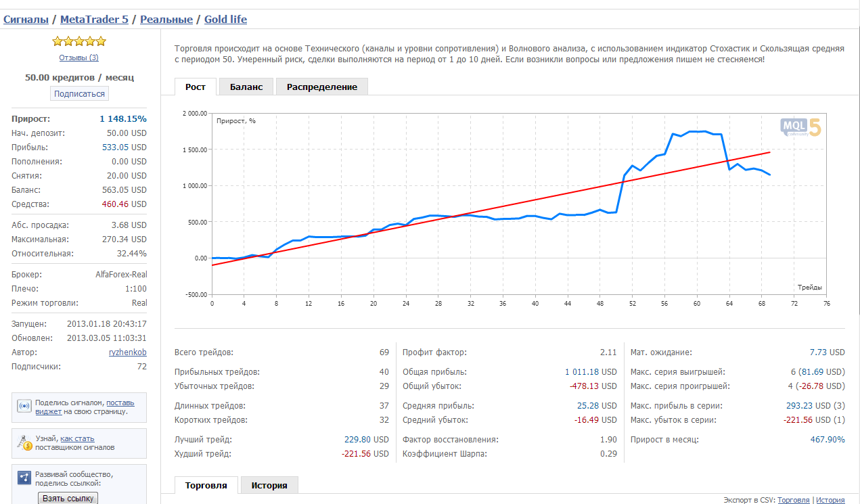Click the widget broadcast icon in sidebar
This screenshot has width=860, height=504.
tap(24, 407)
